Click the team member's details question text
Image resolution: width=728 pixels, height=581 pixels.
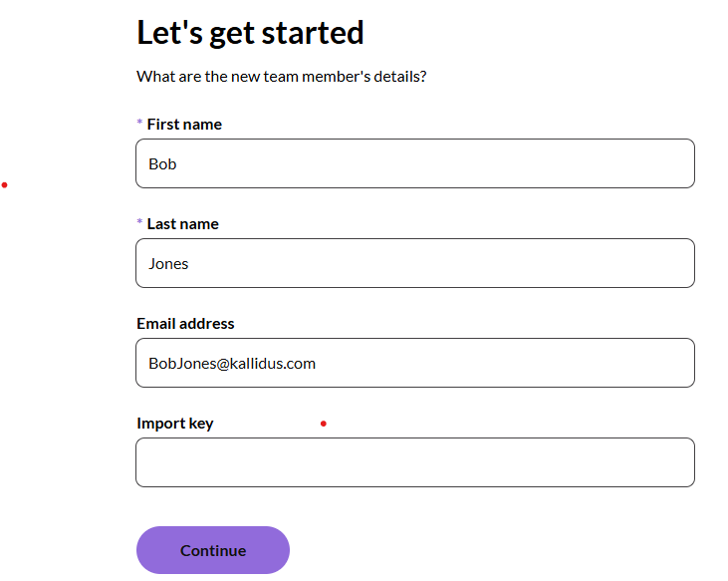[x=282, y=76]
